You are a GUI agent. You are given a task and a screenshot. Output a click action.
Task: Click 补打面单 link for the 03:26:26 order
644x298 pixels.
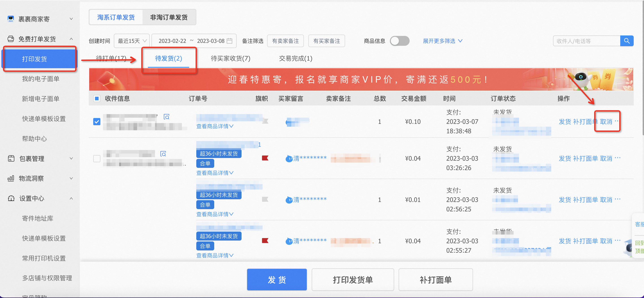click(x=585, y=158)
